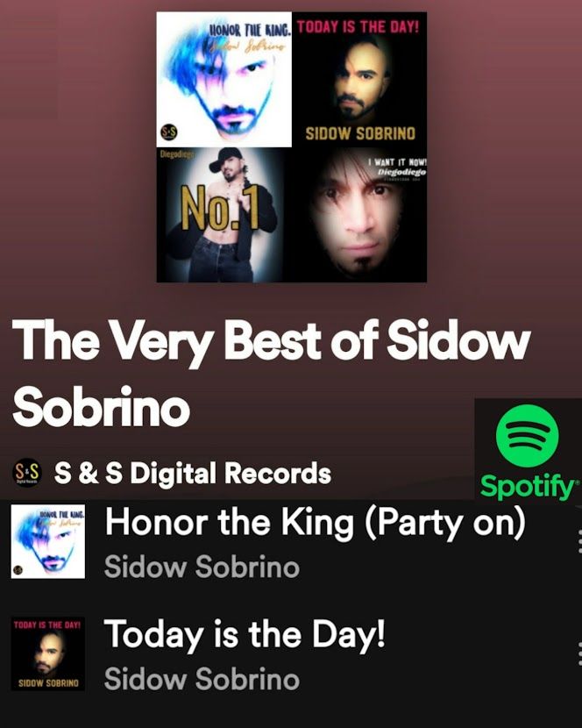This screenshot has width=582, height=728.
Task: Open the S & S Digital Records profile name
Action: [192, 473]
